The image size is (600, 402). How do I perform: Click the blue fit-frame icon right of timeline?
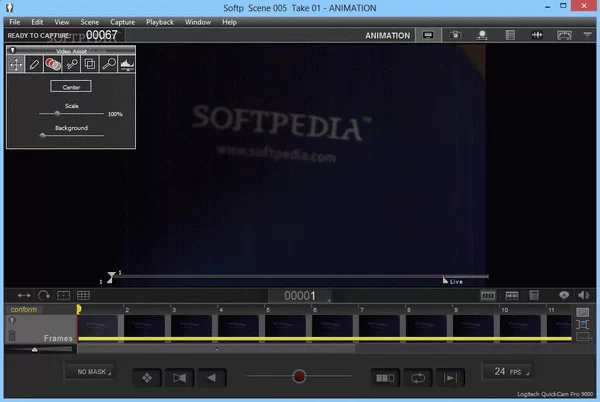[x=583, y=325]
